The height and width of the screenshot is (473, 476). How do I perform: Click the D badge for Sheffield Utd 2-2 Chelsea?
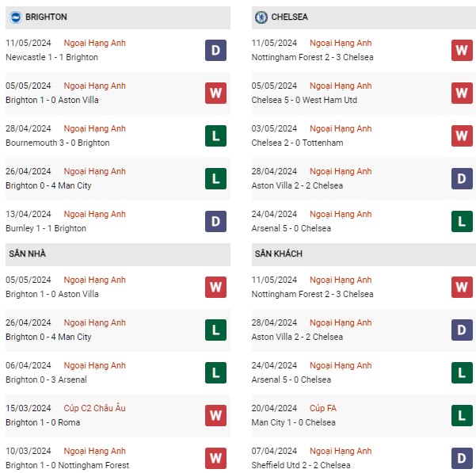click(x=462, y=458)
